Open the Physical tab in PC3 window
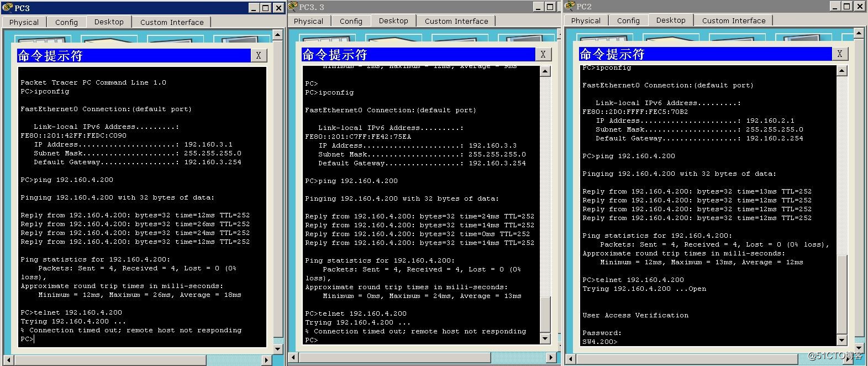This screenshot has height=366, width=868. pyautogui.click(x=24, y=22)
